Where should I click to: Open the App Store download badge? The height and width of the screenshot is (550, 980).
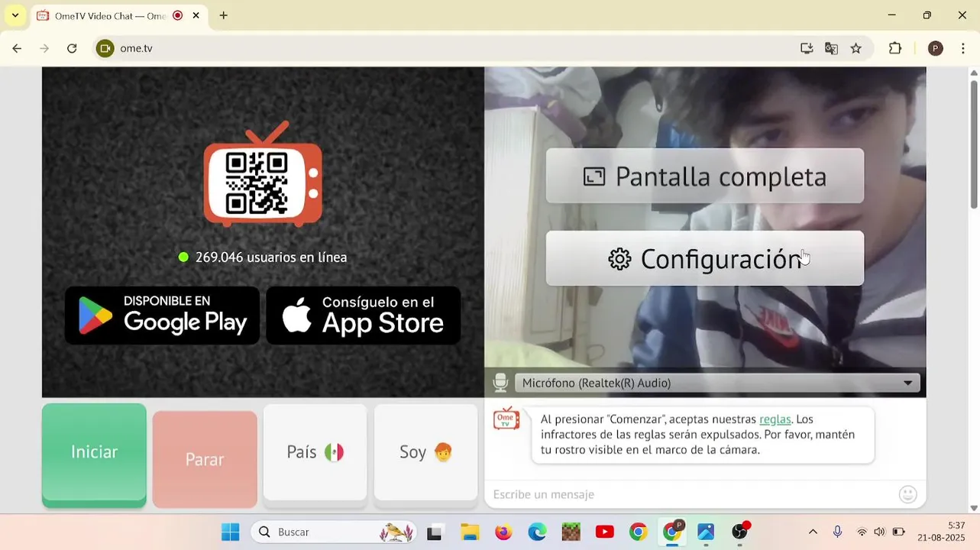pos(364,315)
